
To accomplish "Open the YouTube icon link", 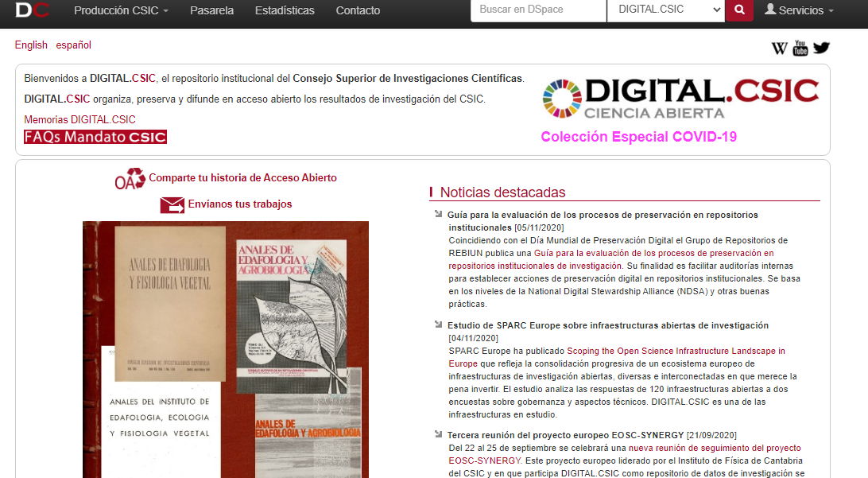I will click(x=800, y=49).
